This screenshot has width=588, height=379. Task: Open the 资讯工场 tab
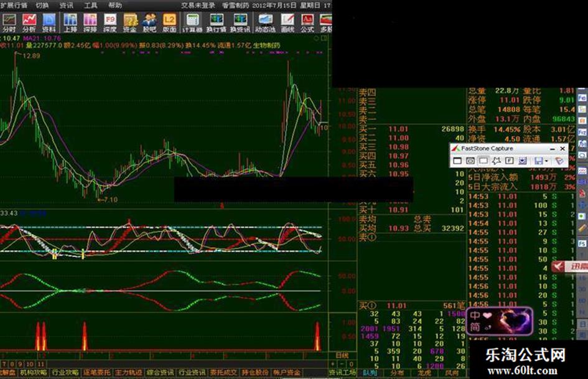(x=342, y=373)
